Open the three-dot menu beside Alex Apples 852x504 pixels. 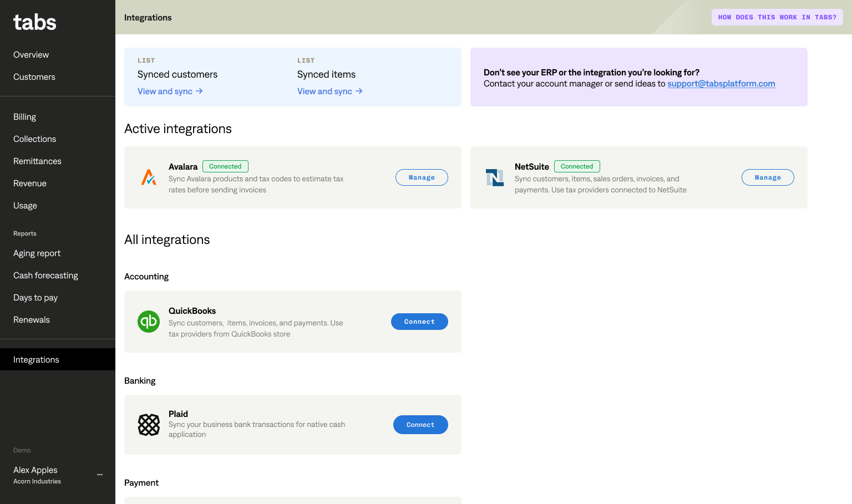tap(100, 475)
